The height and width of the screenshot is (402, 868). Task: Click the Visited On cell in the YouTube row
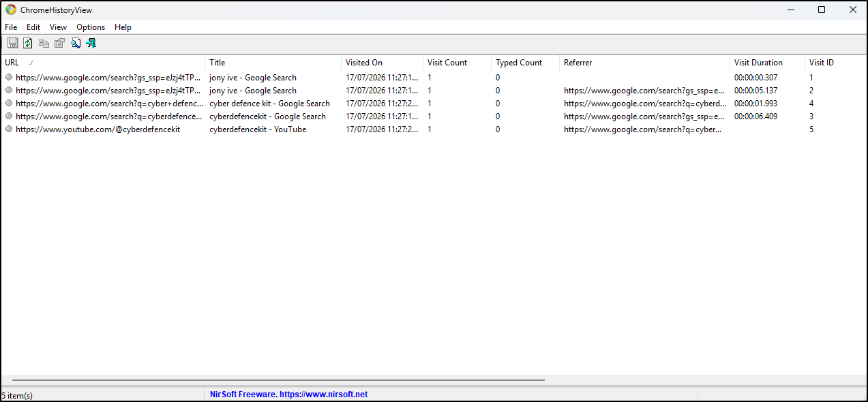(382, 129)
